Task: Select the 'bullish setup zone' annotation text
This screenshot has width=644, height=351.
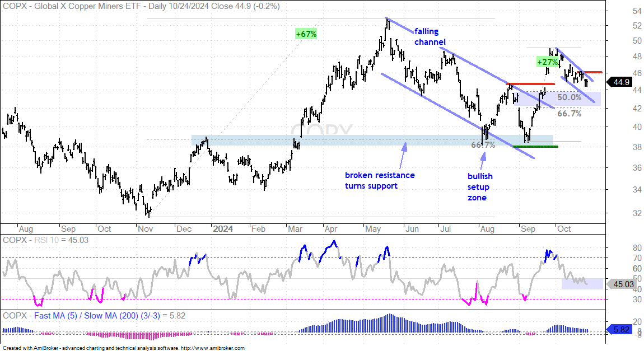Action: click(x=480, y=187)
